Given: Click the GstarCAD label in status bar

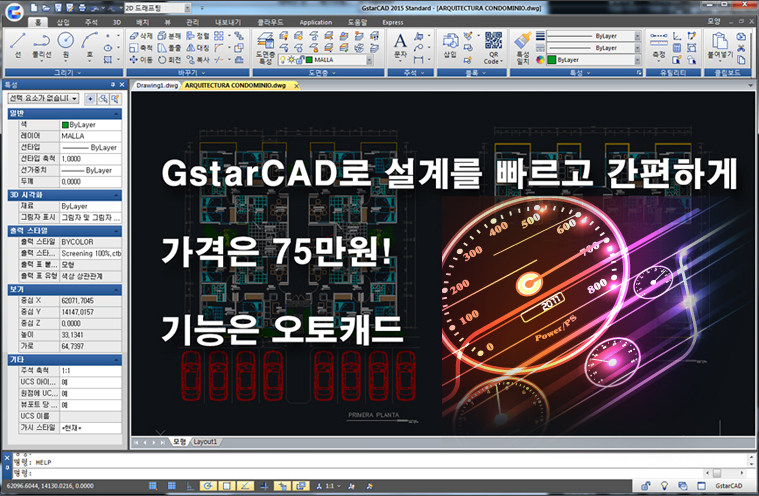Looking at the screenshot, I should pyautogui.click(x=729, y=486).
